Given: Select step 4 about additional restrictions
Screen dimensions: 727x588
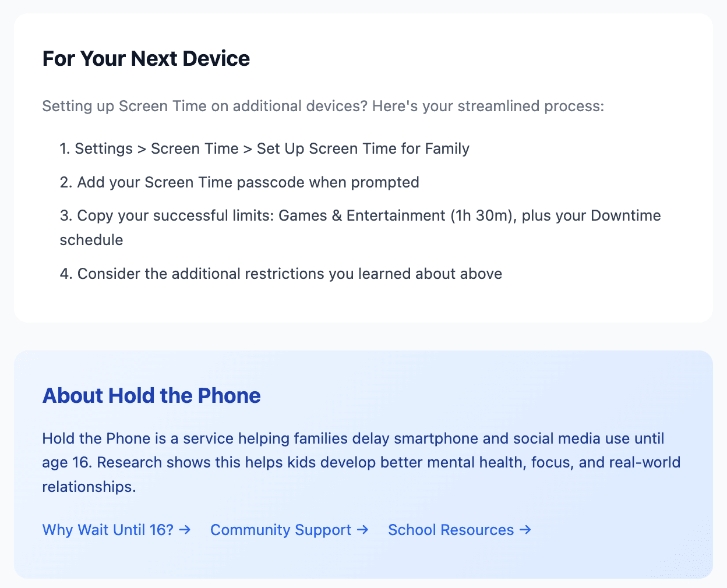Looking at the screenshot, I should [280, 274].
